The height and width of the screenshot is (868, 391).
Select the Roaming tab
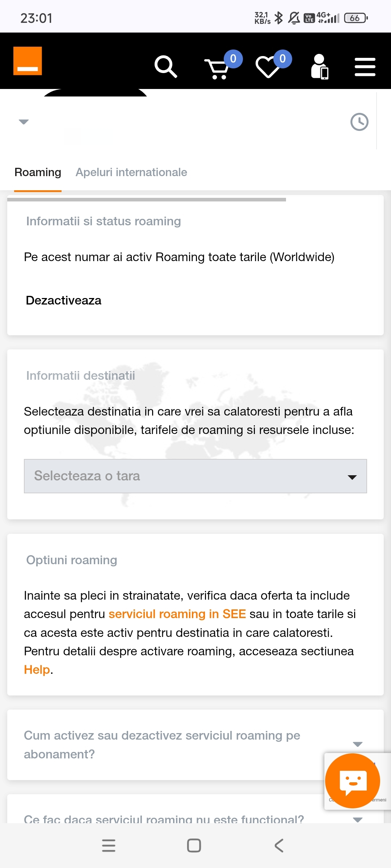[38, 173]
